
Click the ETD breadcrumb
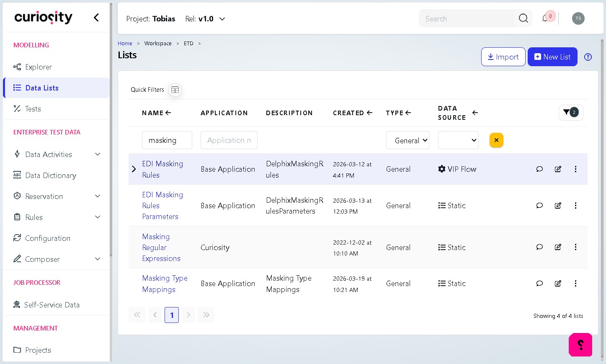pos(188,43)
